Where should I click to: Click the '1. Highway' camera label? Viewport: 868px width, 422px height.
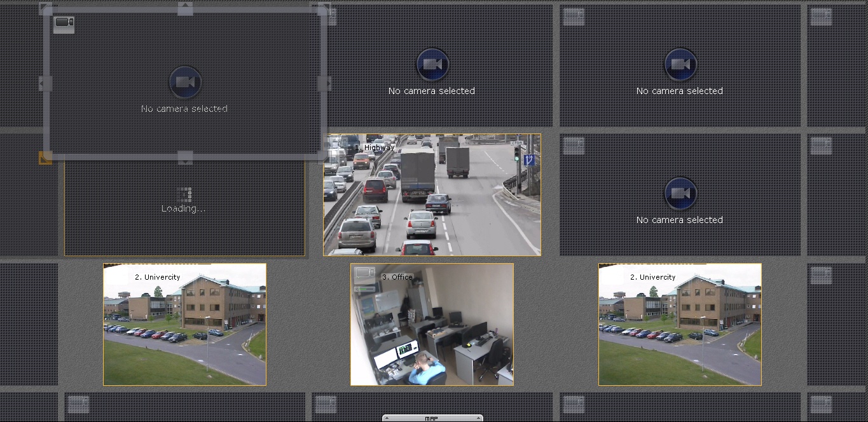click(375, 147)
